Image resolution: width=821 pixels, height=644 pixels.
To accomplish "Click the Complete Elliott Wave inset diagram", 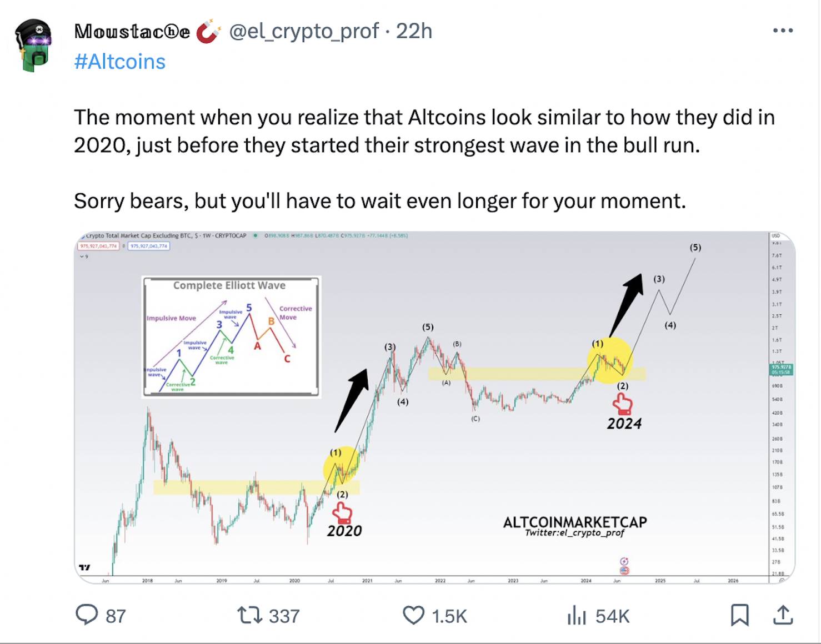I will 231,336.
